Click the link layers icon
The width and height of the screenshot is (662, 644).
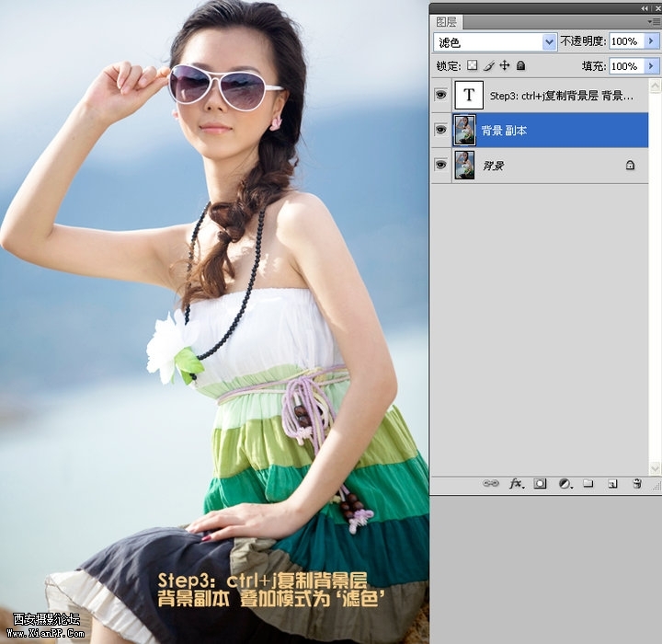[492, 483]
